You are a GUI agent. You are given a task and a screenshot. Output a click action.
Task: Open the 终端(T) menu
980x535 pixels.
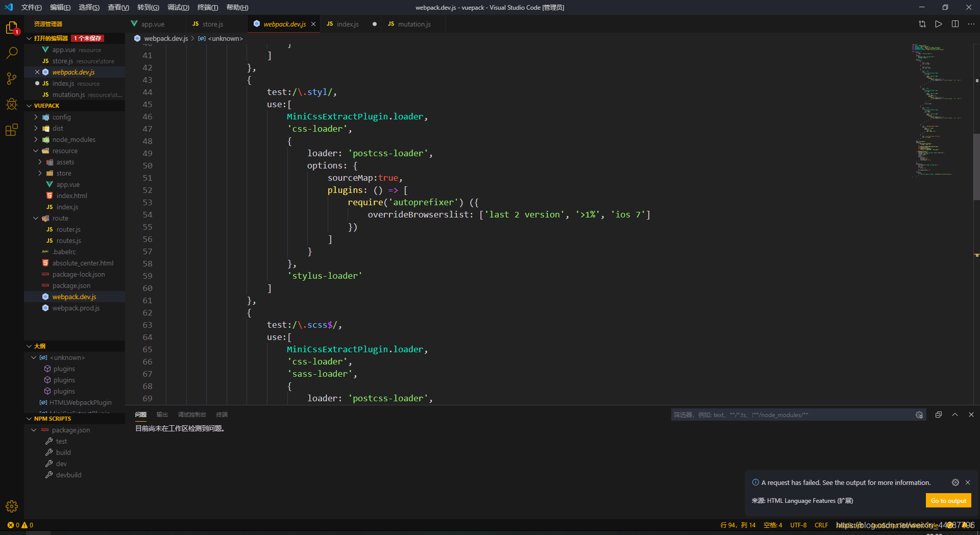[x=208, y=7]
